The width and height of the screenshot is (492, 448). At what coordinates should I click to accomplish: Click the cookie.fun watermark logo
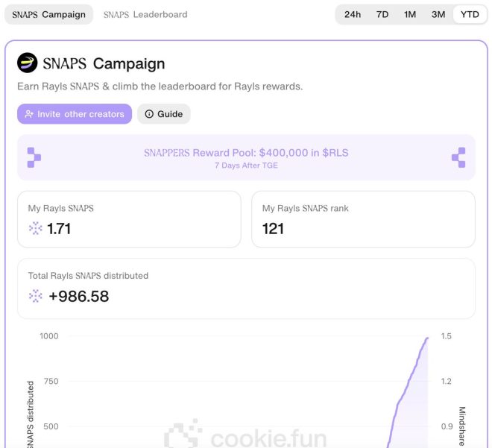(183, 437)
